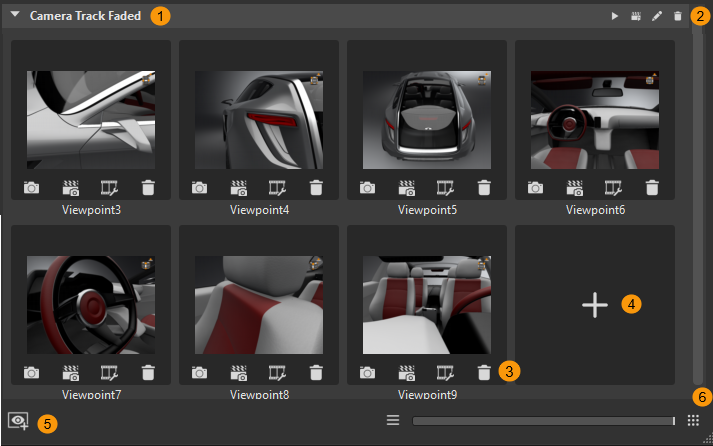Screen dimensions: 713x446
Task: Delete Viewpoint3
Action: pos(148,187)
